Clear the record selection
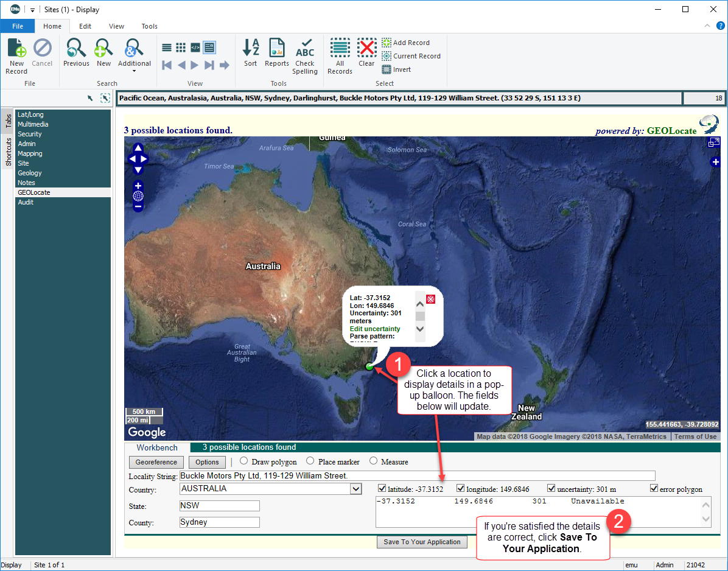Viewport: 728px width, 571px height. point(366,53)
